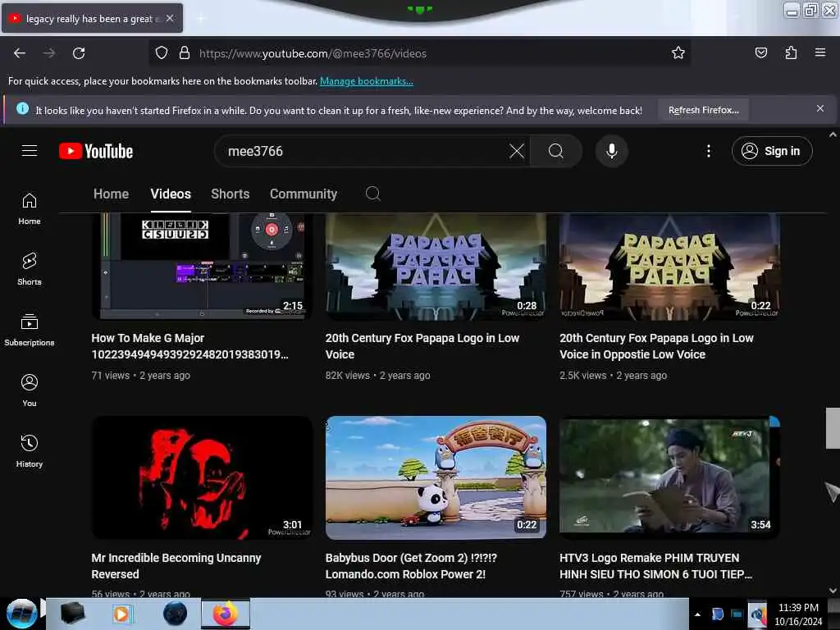The width and height of the screenshot is (840, 630).
Task: Open How To Make G Major video title
Action: [x=190, y=346]
